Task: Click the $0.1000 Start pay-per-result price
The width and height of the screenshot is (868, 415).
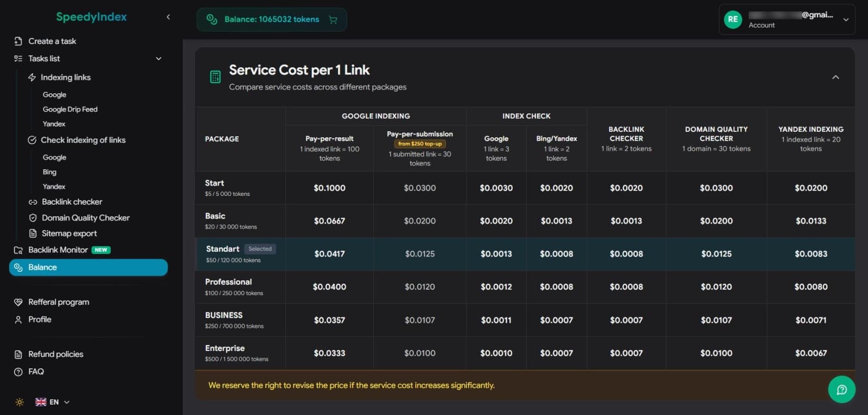Action: (x=329, y=188)
